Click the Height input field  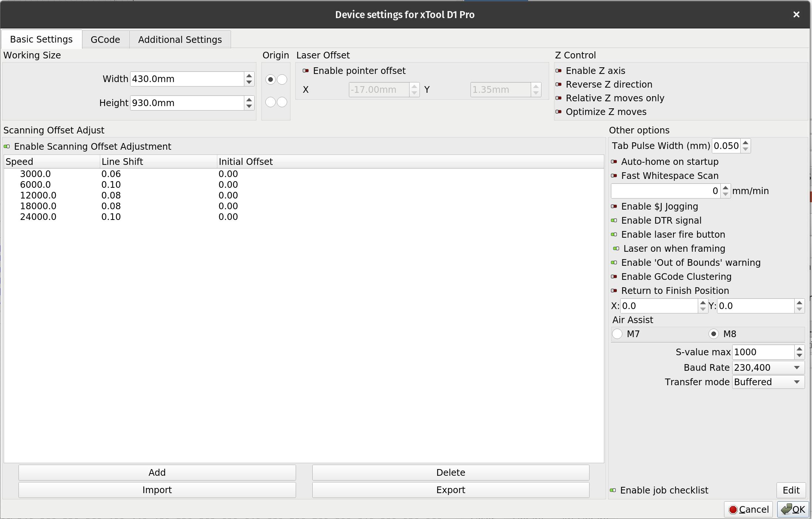pyautogui.click(x=187, y=103)
